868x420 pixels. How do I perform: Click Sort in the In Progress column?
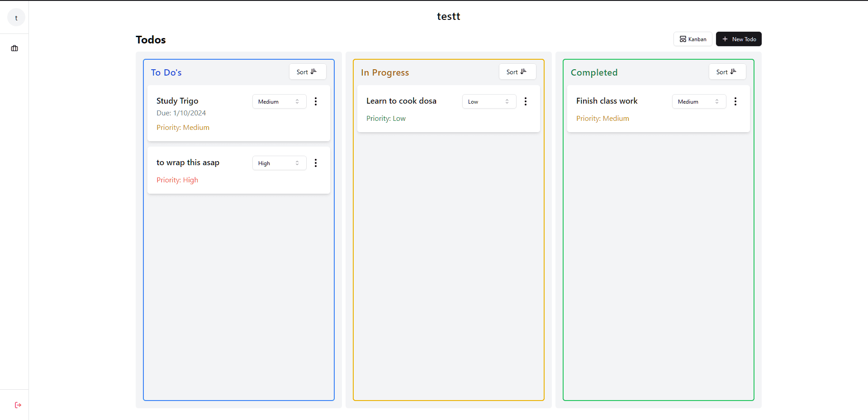[517, 72]
